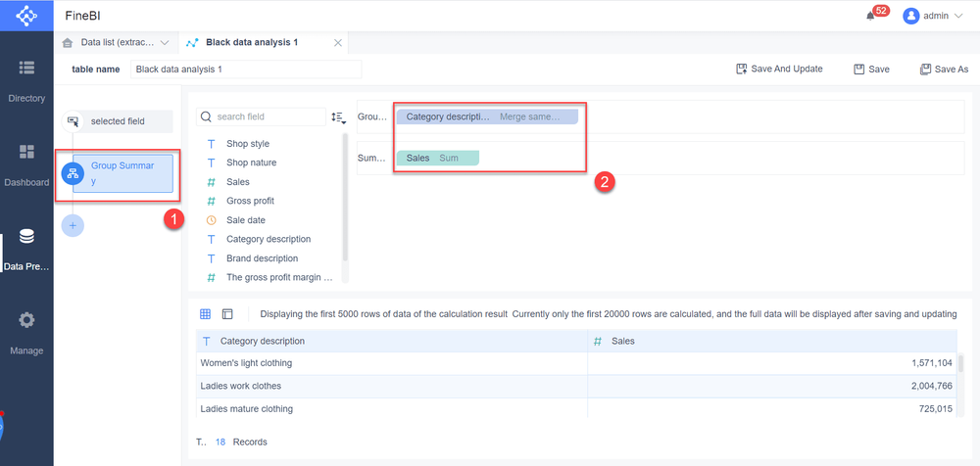
Task: Switch to the Data list tab
Action: pos(111,43)
